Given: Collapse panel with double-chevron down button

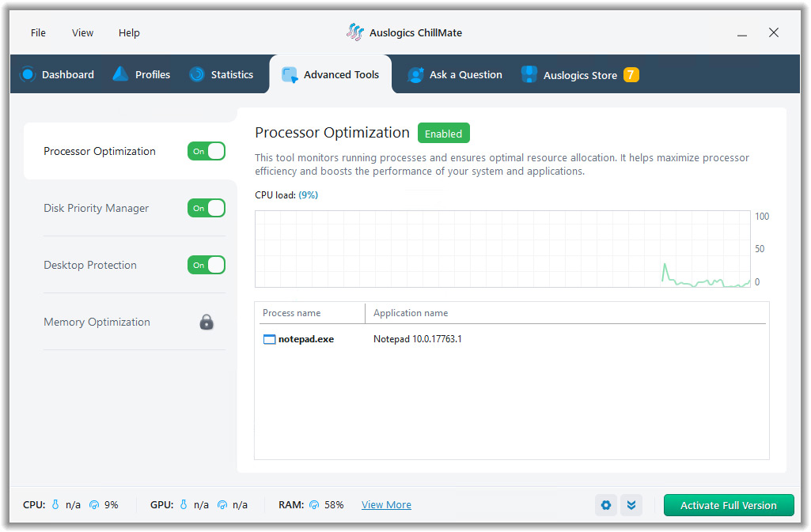Looking at the screenshot, I should tap(631, 505).
